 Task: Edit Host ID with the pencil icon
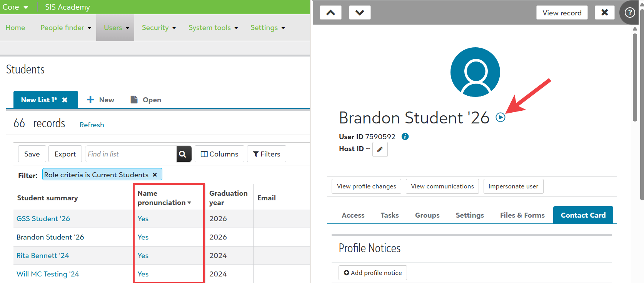point(380,149)
